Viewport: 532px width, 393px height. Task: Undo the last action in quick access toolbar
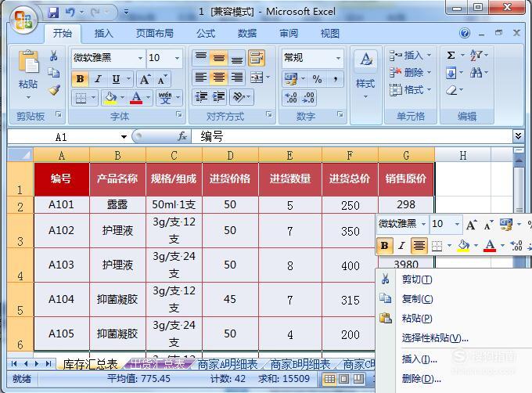(70, 13)
